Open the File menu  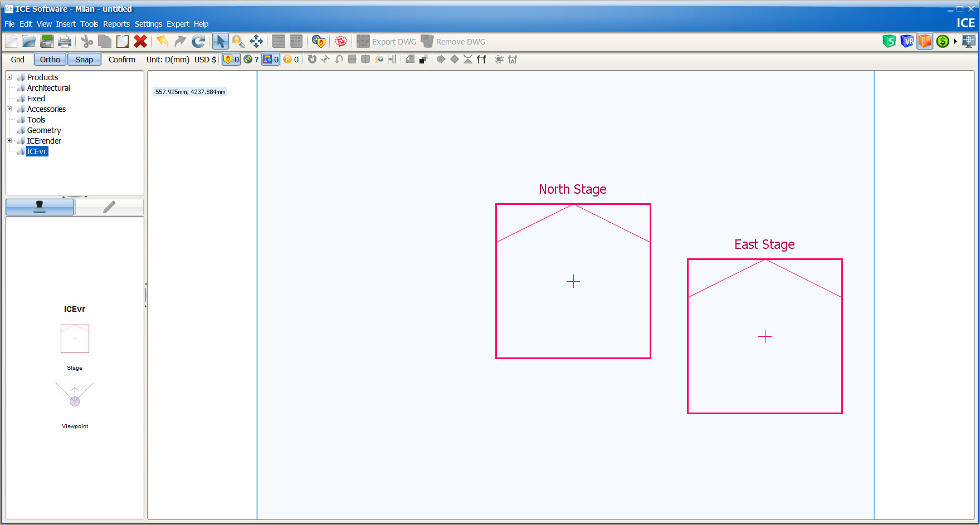[9, 24]
